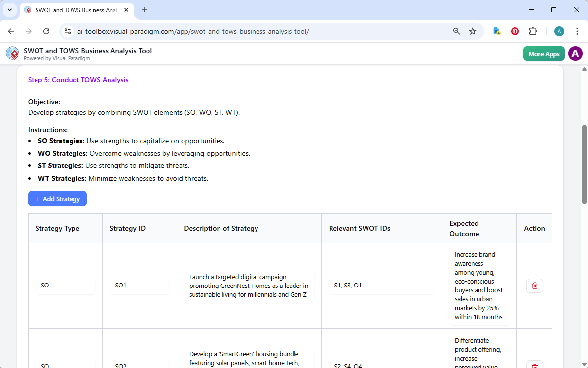Reload the current page
The image size is (588, 368).
coord(46,31)
